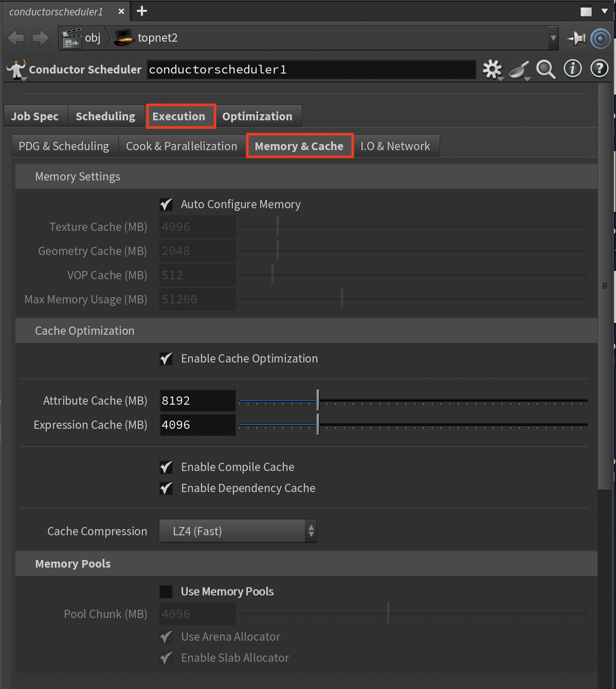Toggle Enable Slab Allocator checkbox

[166, 658]
